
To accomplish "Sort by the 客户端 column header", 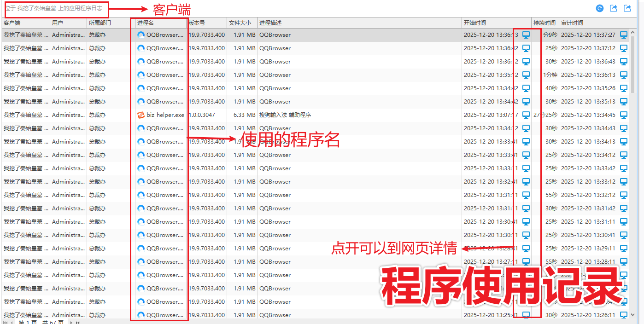I will [x=25, y=23].
